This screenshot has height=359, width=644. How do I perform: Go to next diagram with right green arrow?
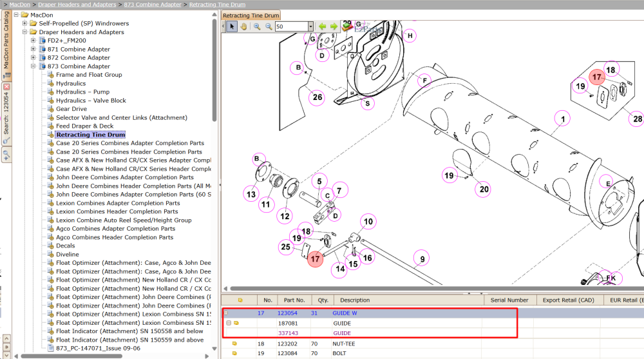(334, 26)
